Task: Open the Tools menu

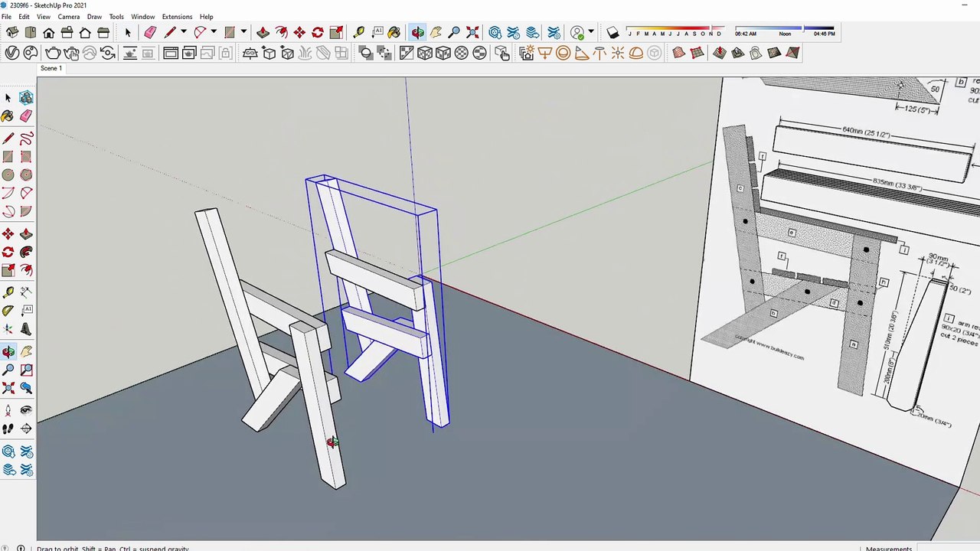Action: pos(116,16)
